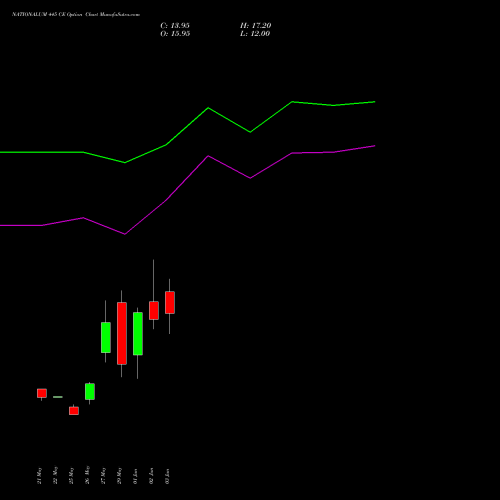Select the red candle for 03 Jun
500x500 pixels.
tap(170, 303)
